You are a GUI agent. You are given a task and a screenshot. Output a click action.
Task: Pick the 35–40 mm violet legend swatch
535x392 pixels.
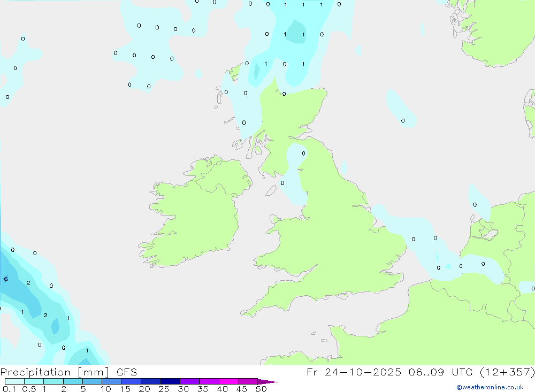[209, 381]
